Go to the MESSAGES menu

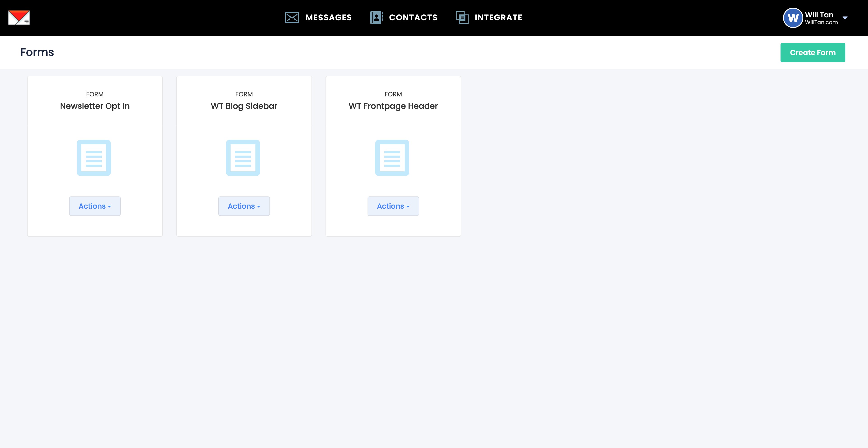point(328,18)
